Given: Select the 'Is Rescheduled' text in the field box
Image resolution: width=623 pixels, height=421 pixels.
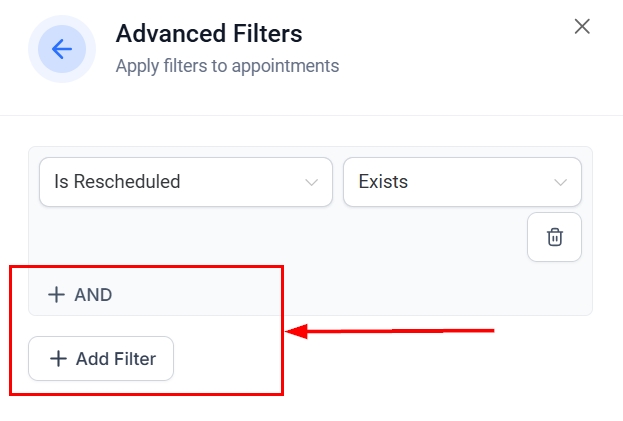Looking at the screenshot, I should [117, 182].
